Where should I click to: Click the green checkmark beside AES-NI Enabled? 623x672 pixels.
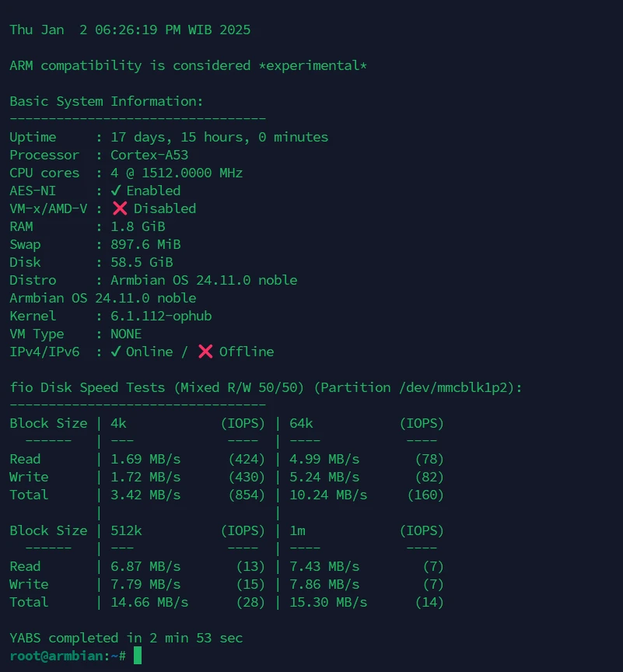coord(116,191)
